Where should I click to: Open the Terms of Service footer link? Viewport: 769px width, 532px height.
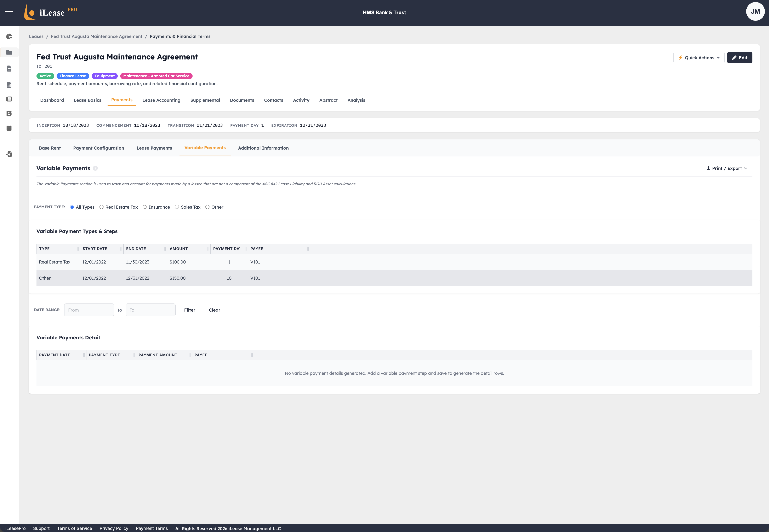point(74,528)
